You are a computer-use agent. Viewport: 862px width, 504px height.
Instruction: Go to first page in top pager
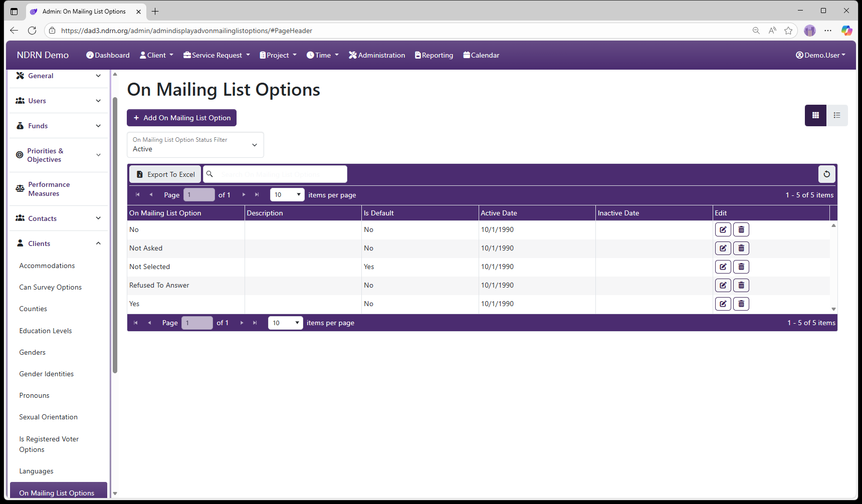[x=137, y=194]
